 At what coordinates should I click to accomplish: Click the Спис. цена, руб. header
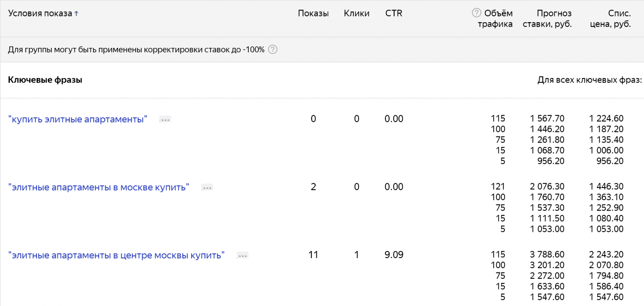pyautogui.click(x=610, y=19)
